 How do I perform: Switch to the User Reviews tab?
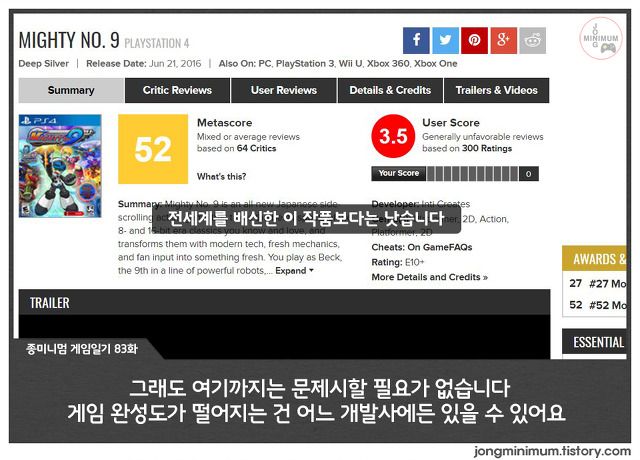click(x=284, y=90)
